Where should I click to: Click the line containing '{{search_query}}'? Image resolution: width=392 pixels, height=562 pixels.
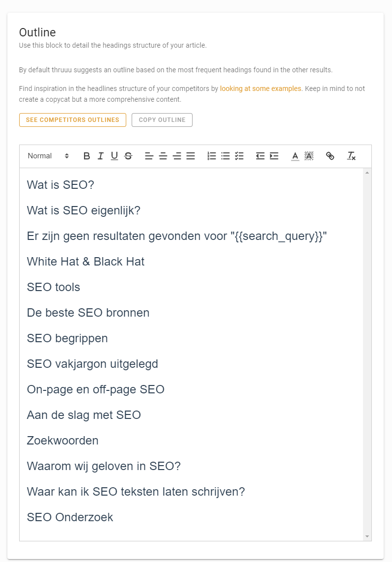177,236
